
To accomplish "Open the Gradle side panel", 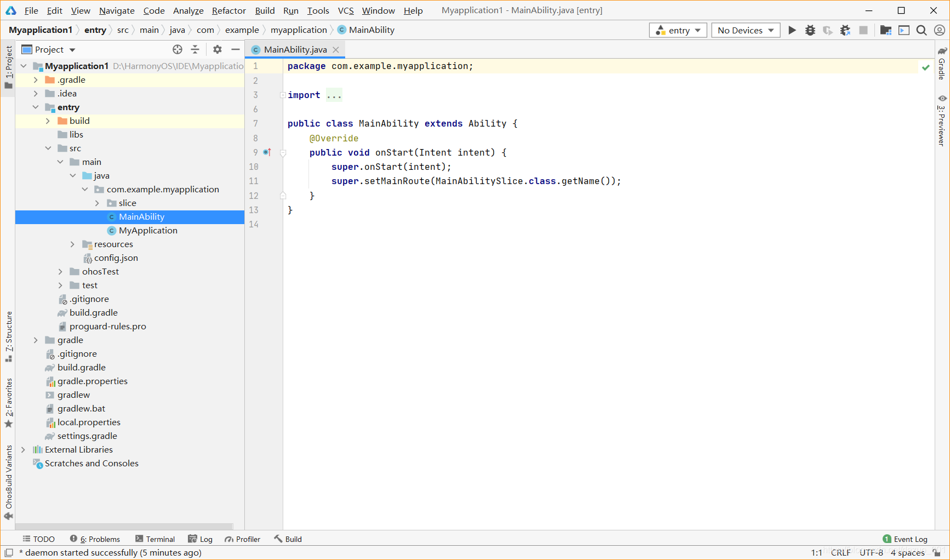I will point(942,64).
